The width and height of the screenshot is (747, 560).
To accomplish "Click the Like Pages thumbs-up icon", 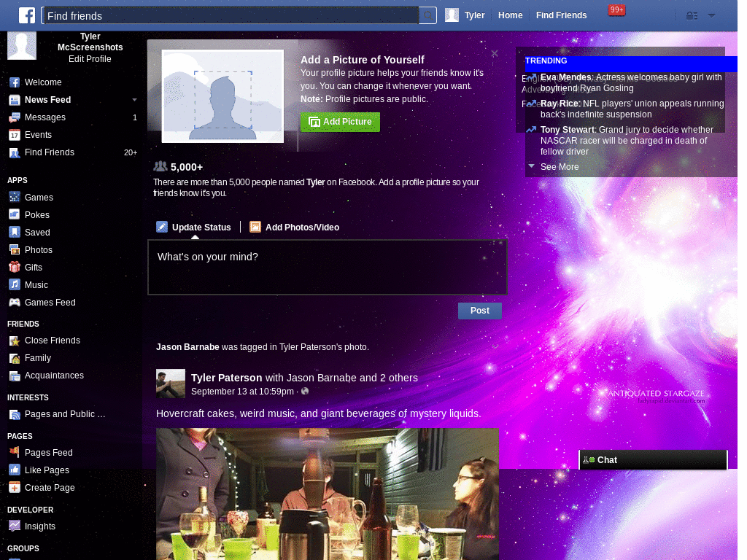I will click(15, 470).
